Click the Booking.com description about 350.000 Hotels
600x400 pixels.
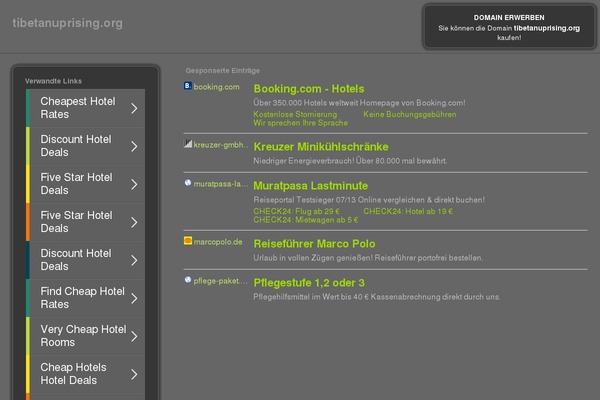pos(359,103)
